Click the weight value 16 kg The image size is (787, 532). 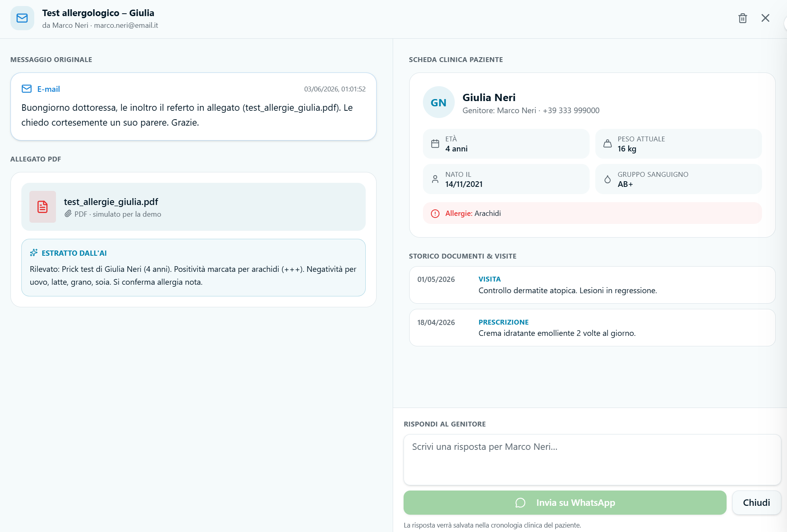[x=627, y=149]
